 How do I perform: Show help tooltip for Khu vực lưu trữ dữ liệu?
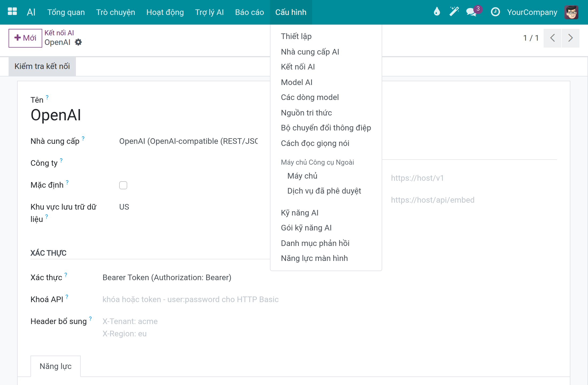click(x=47, y=217)
